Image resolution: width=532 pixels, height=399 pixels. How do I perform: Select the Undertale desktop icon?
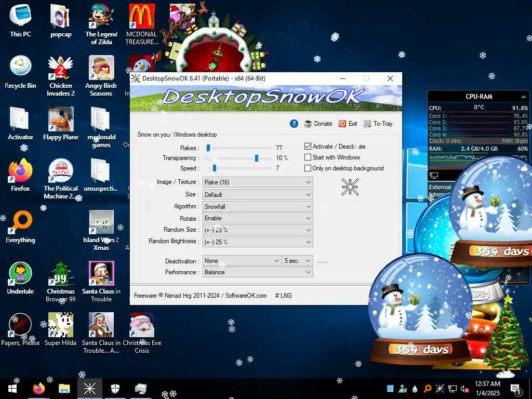click(x=20, y=278)
